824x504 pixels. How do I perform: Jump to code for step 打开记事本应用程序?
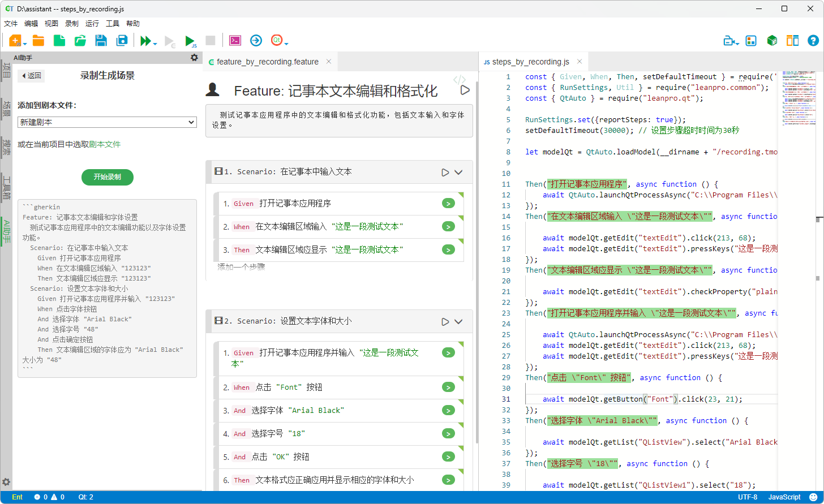click(448, 204)
